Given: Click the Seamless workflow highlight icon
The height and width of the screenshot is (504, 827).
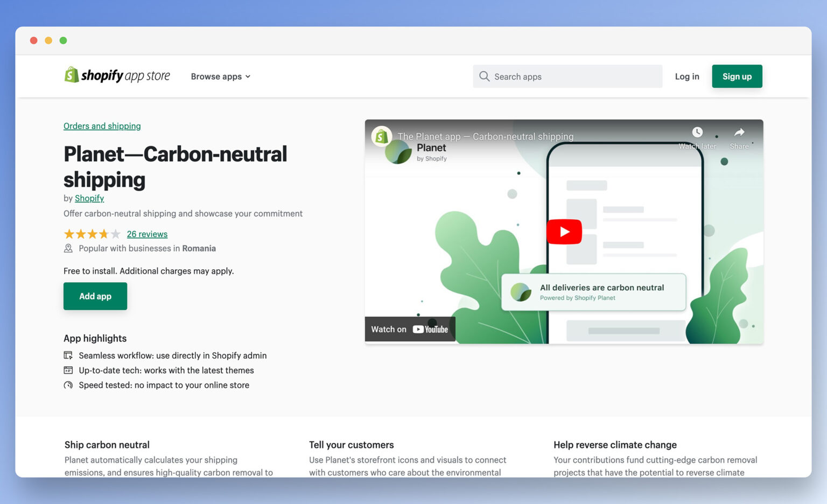Looking at the screenshot, I should coord(68,355).
